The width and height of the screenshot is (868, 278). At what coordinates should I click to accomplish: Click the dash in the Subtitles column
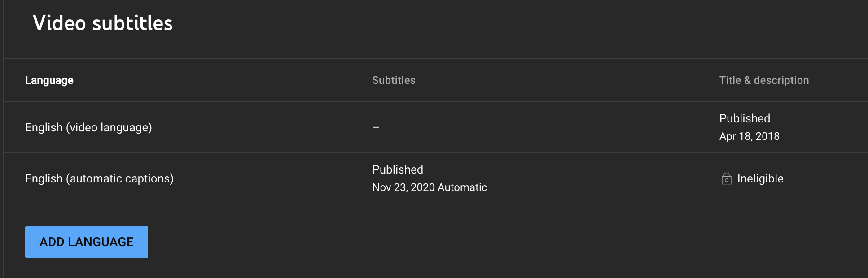(376, 127)
